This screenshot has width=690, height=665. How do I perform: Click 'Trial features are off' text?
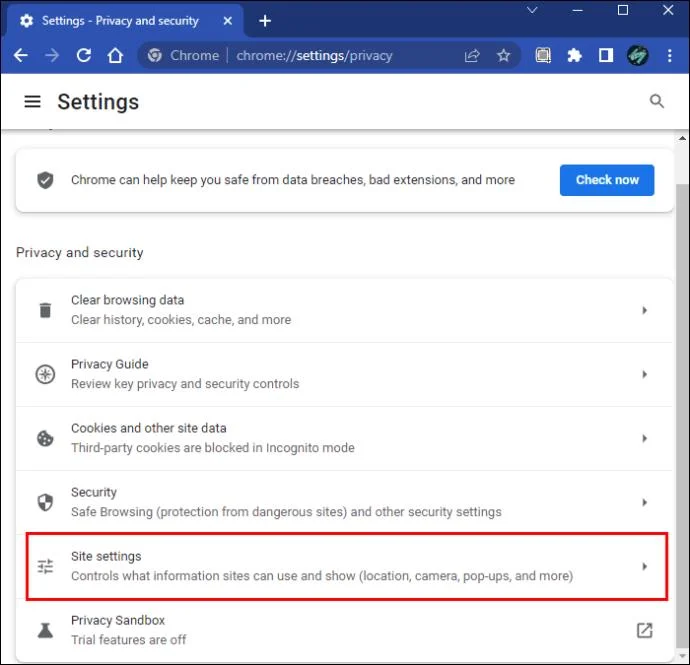[128, 640]
